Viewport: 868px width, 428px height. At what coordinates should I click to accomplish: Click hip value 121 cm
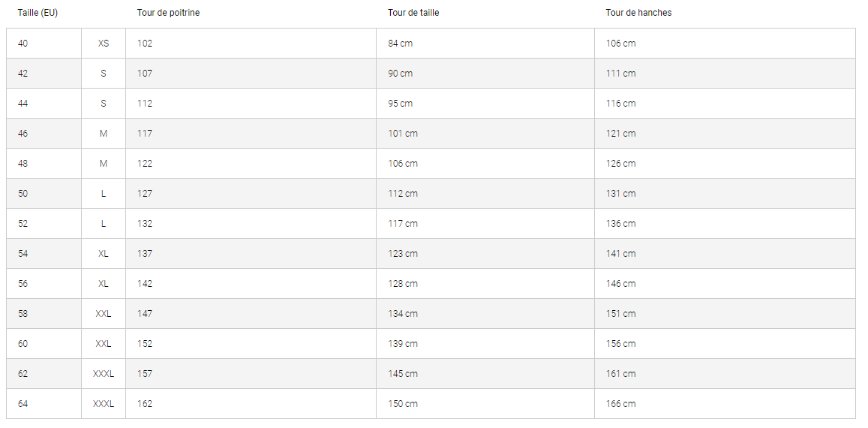(620, 134)
